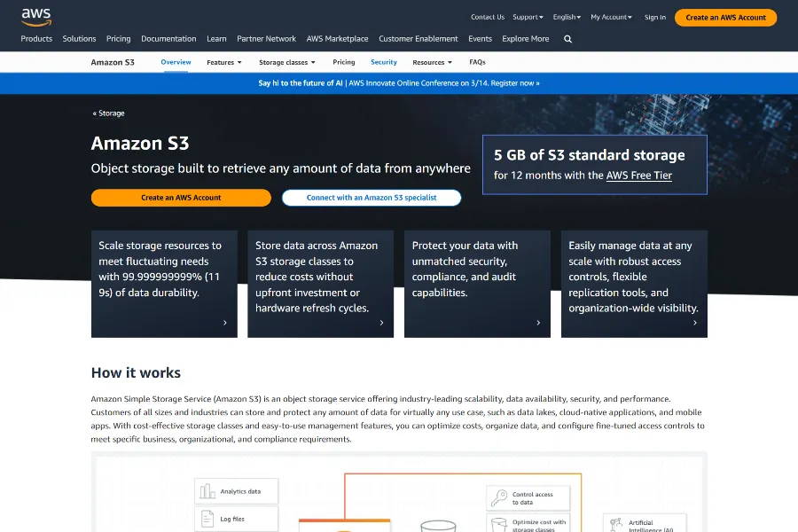The height and width of the screenshot is (532, 798).
Task: Click the orange Create an AWS Account button in hero
Action: coord(181,198)
